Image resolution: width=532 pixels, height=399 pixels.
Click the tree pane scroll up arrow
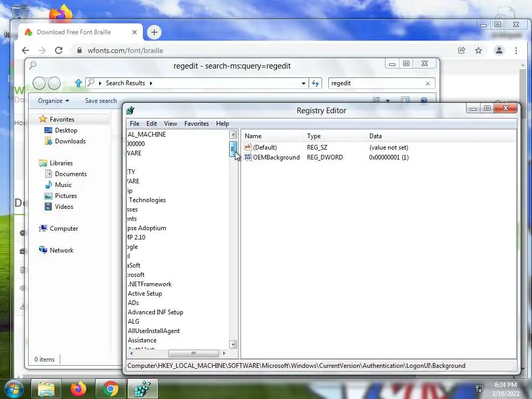coord(233,135)
